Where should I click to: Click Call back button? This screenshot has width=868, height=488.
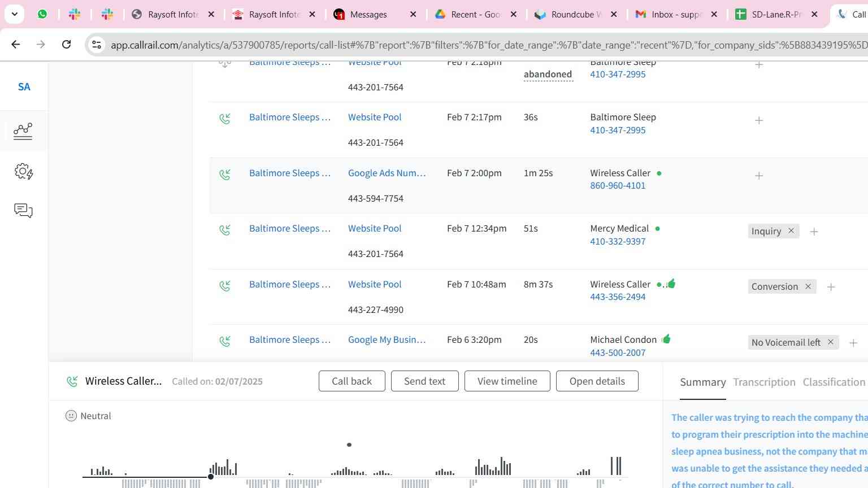[351, 381]
